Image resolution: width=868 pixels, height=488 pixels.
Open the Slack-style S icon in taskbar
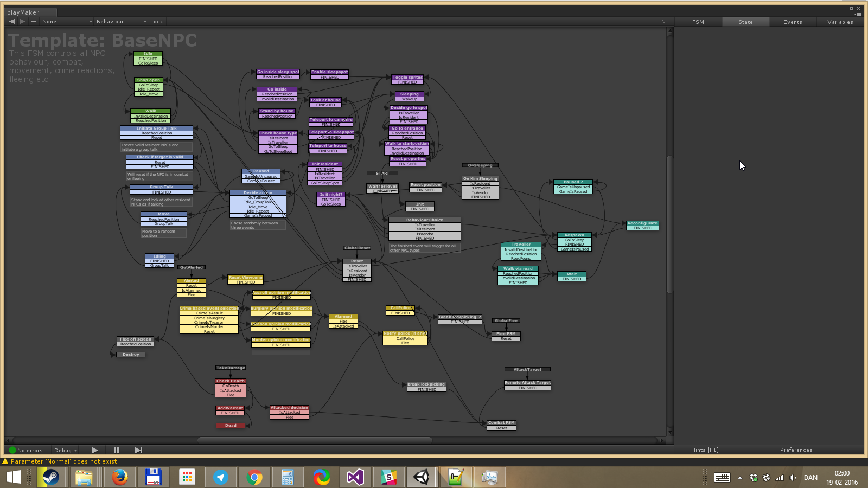coord(388,477)
